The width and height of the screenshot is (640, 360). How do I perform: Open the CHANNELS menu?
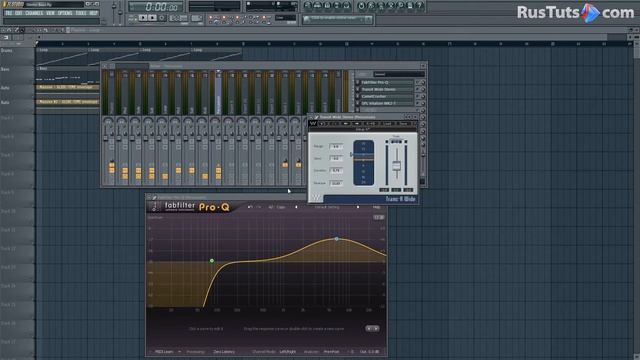(x=34, y=13)
